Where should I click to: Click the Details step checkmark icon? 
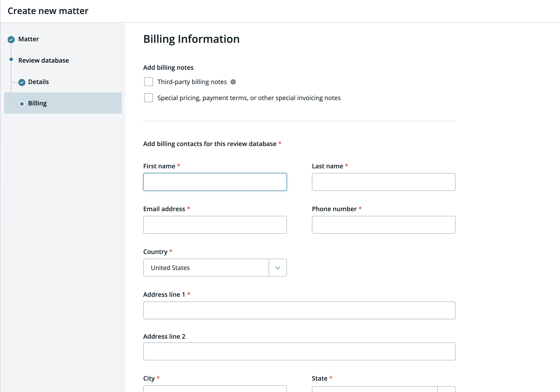click(x=22, y=83)
